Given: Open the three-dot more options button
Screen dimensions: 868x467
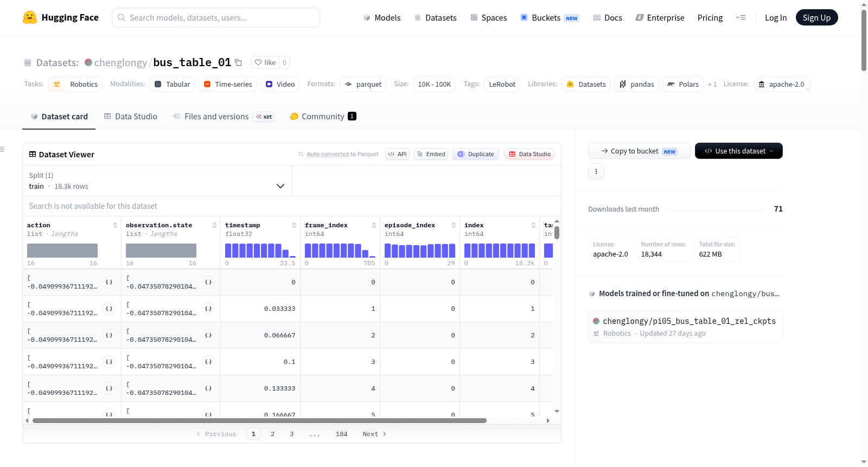Looking at the screenshot, I should point(596,171).
